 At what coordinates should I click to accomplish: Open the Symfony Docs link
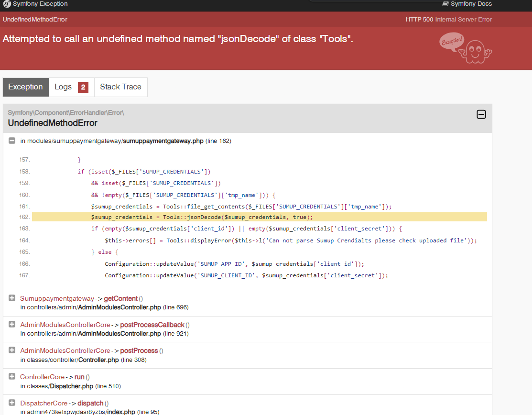(471, 4)
